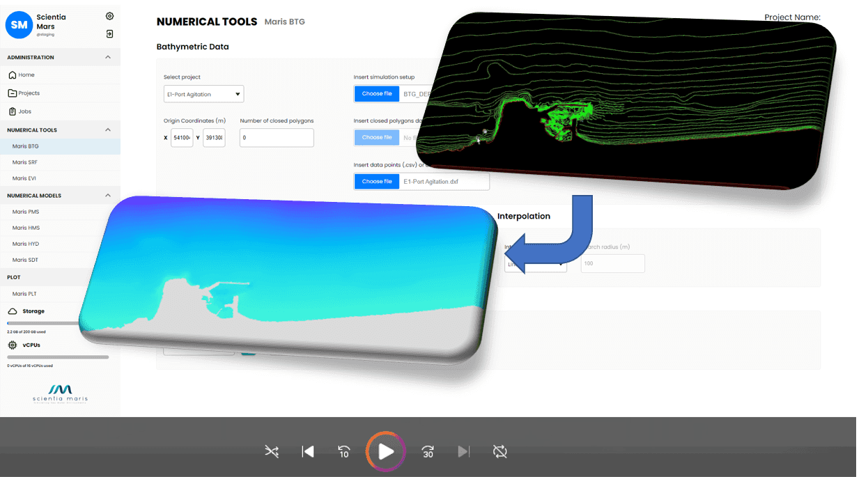The width and height of the screenshot is (868, 477).
Task: Click the logout icon near profile
Action: 109,33
